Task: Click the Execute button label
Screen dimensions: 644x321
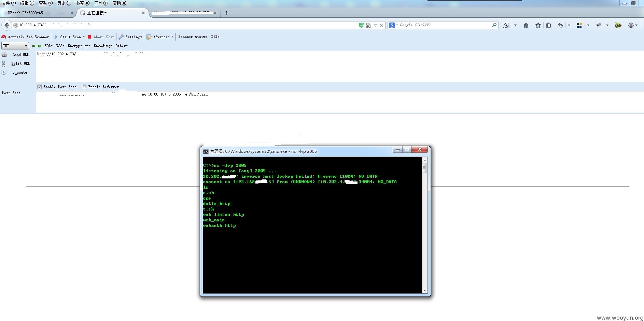Action: (19, 72)
